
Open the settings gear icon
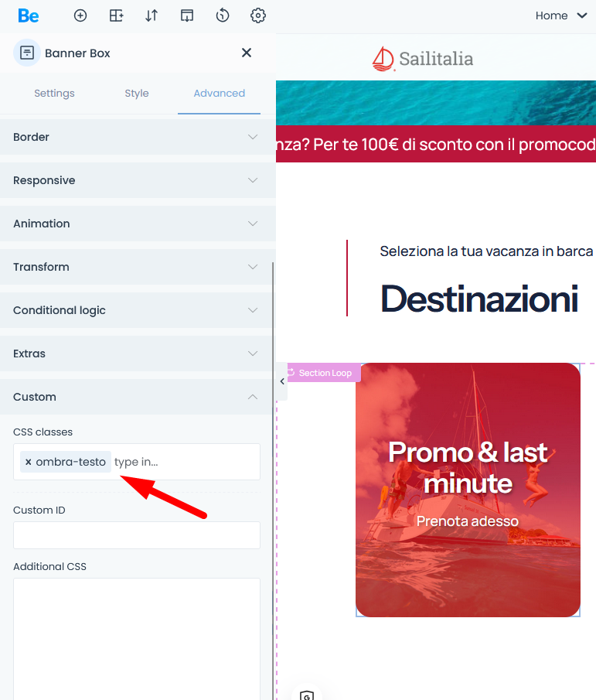[x=258, y=15]
